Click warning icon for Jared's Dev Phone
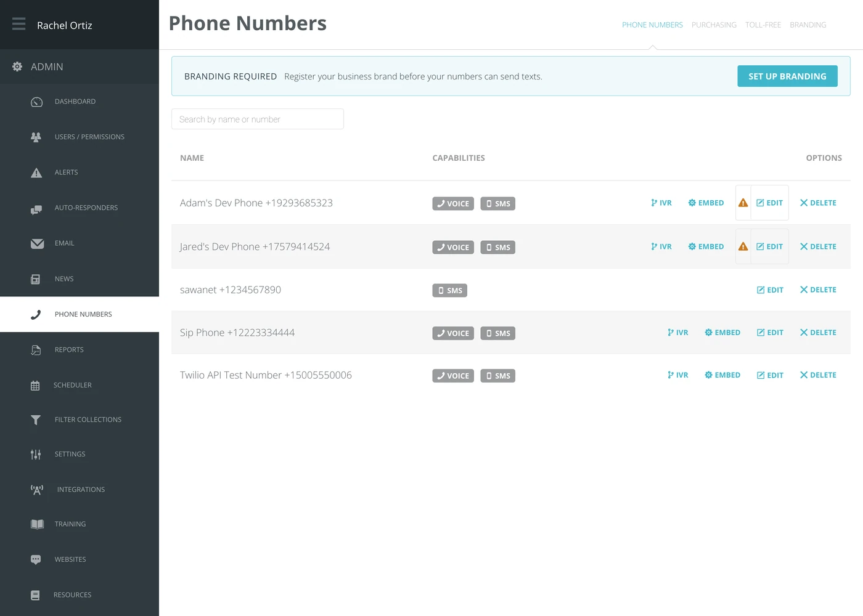 point(743,246)
